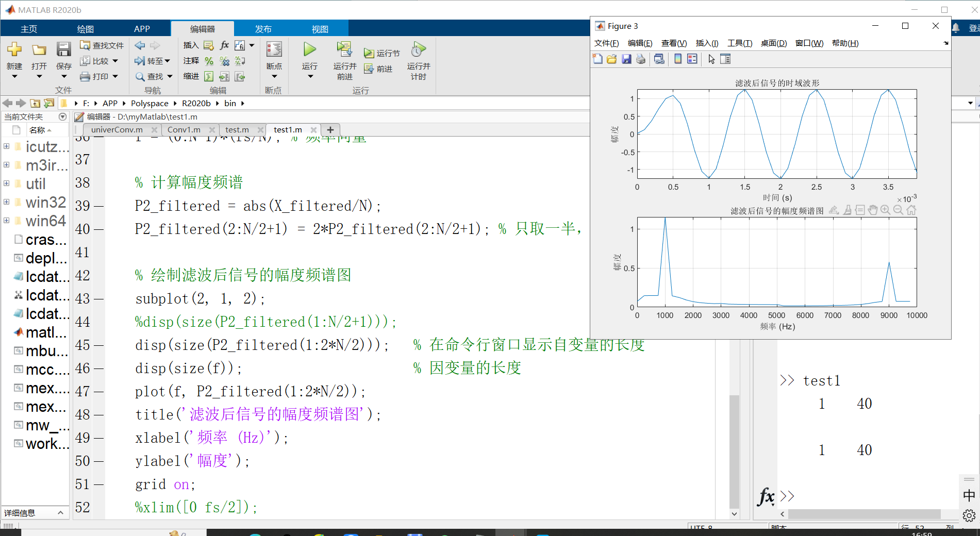Image resolution: width=980 pixels, height=536 pixels.
Task: Open the Run (运行) dropdown arrow
Action: [x=310, y=77]
